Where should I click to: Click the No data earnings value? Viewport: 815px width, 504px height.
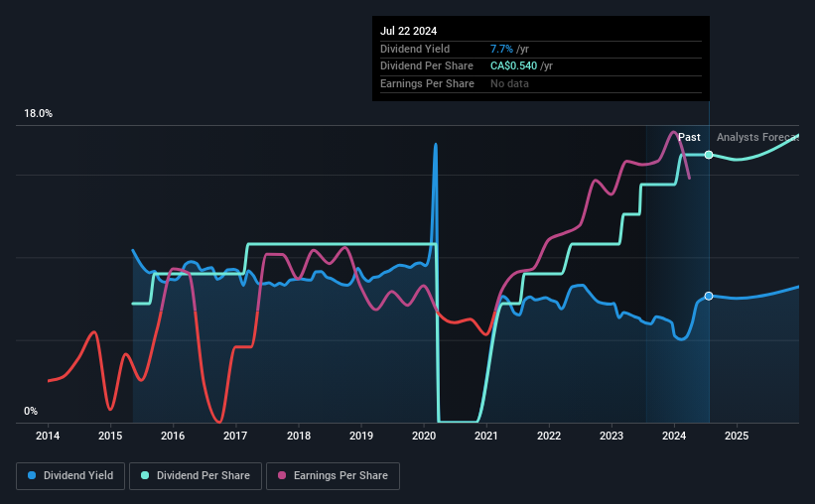[509, 83]
